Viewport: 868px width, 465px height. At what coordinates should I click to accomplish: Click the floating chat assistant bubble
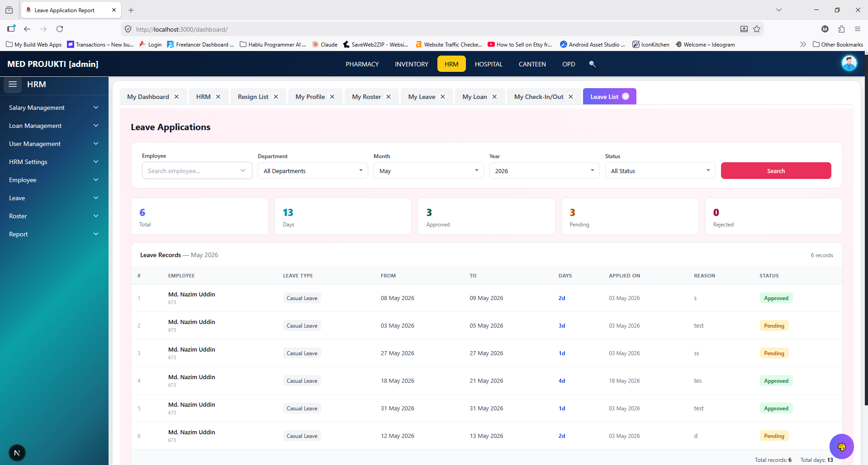(x=841, y=446)
